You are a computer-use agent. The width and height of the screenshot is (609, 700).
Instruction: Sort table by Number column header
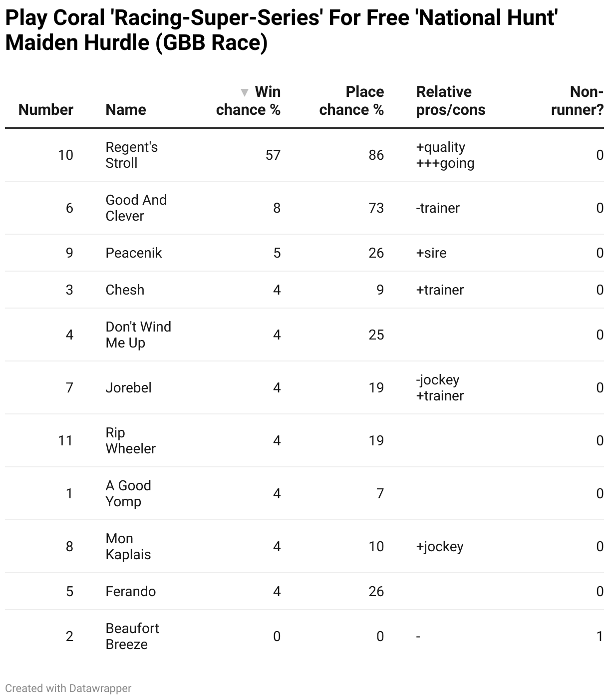point(46,110)
